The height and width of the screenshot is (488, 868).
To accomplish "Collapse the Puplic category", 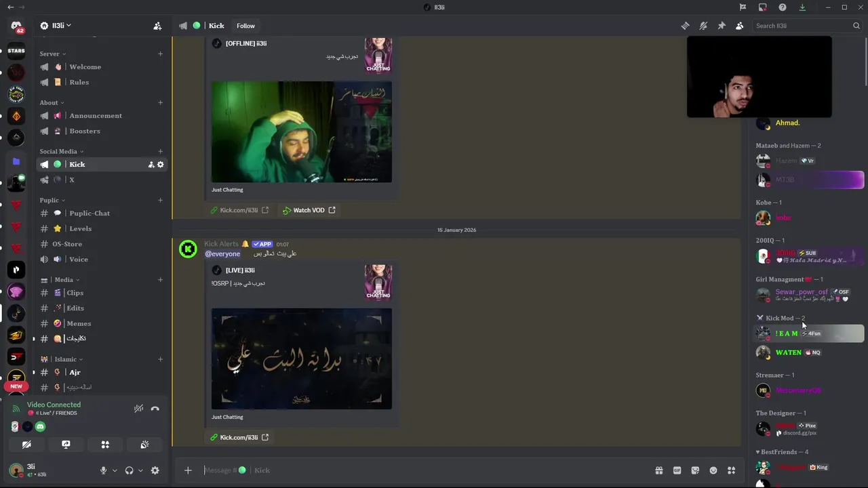I will [x=52, y=200].
